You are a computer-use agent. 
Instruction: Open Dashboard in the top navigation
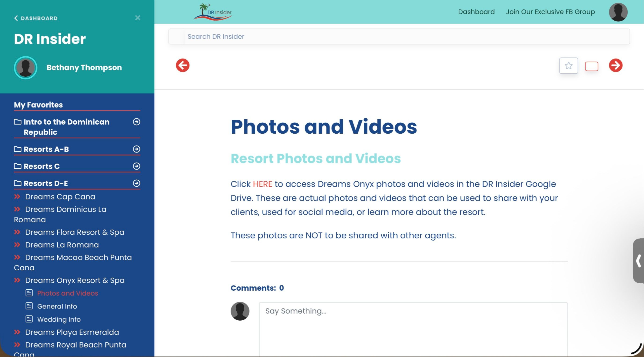point(476,12)
